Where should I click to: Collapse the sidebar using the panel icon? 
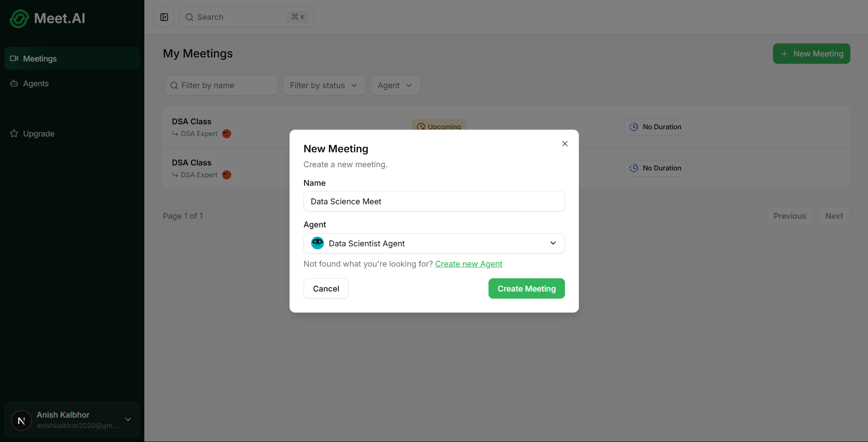coord(164,17)
